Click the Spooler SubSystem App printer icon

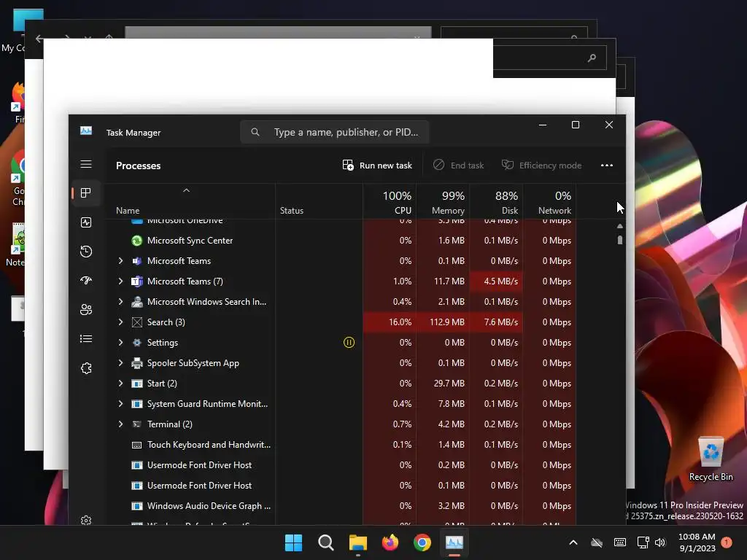point(136,363)
